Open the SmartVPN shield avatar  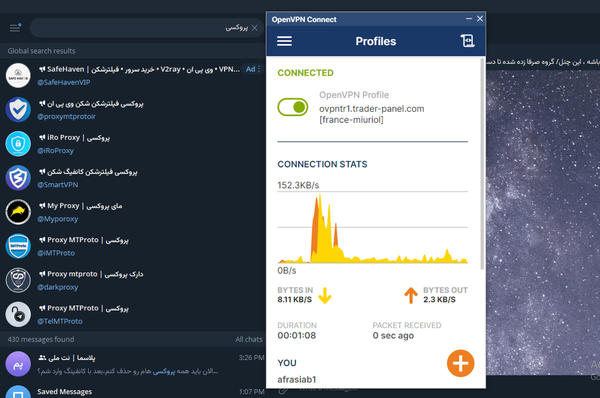[x=18, y=178]
